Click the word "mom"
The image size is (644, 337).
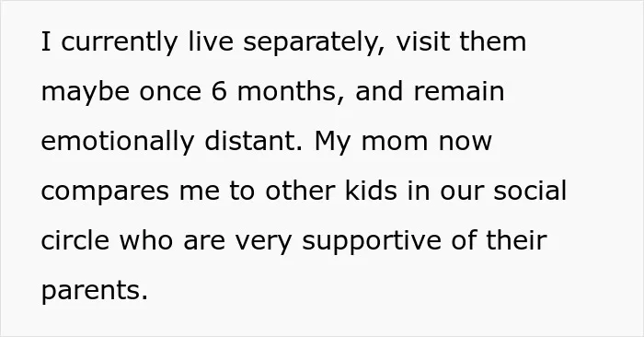(395, 143)
